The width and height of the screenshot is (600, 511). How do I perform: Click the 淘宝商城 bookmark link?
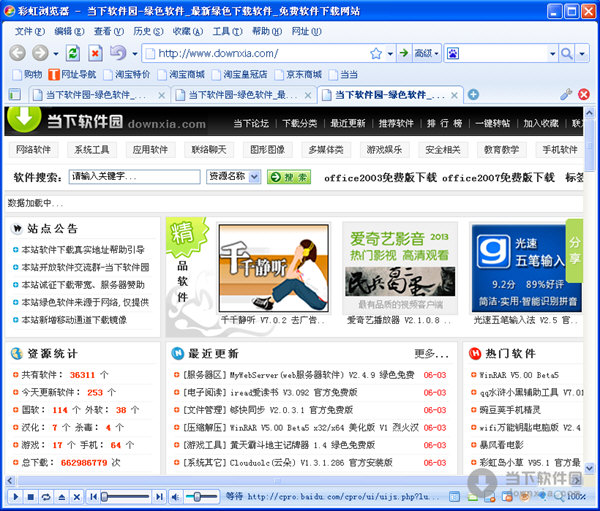(x=186, y=74)
